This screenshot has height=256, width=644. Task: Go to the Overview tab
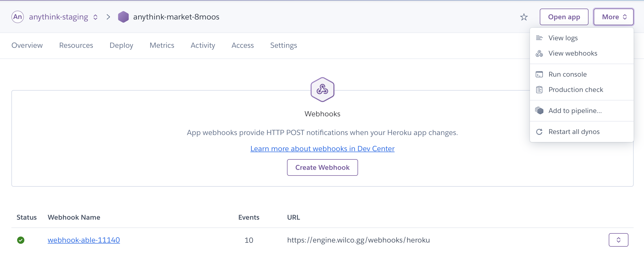[x=27, y=45]
